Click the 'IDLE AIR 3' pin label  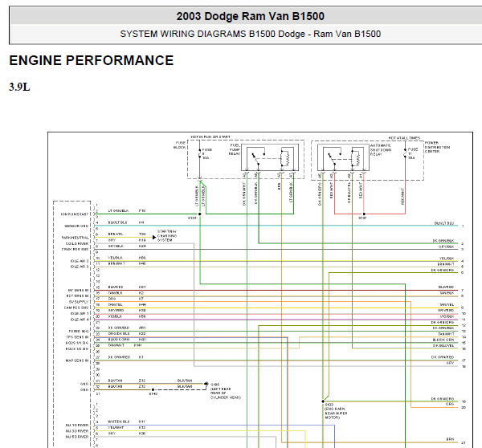pyautogui.click(x=80, y=267)
